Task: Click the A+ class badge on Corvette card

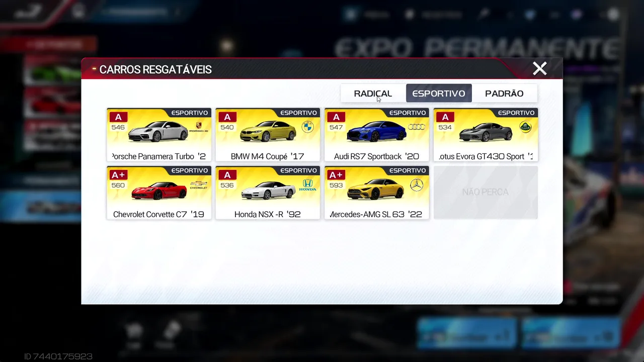Action: (118, 175)
